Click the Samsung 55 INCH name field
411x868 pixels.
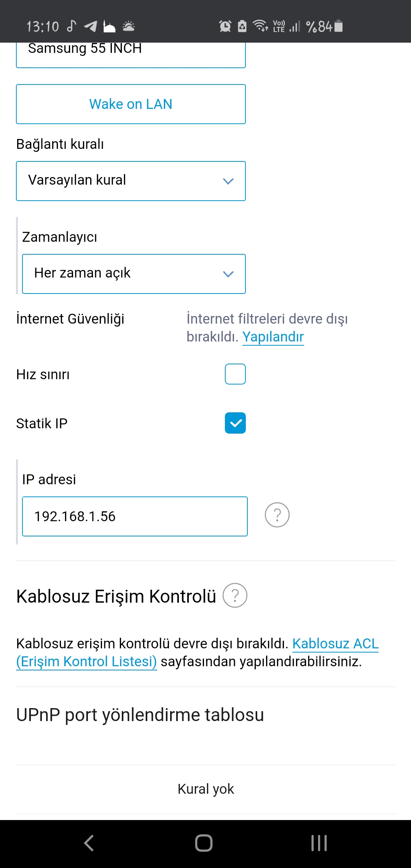pyautogui.click(x=131, y=54)
